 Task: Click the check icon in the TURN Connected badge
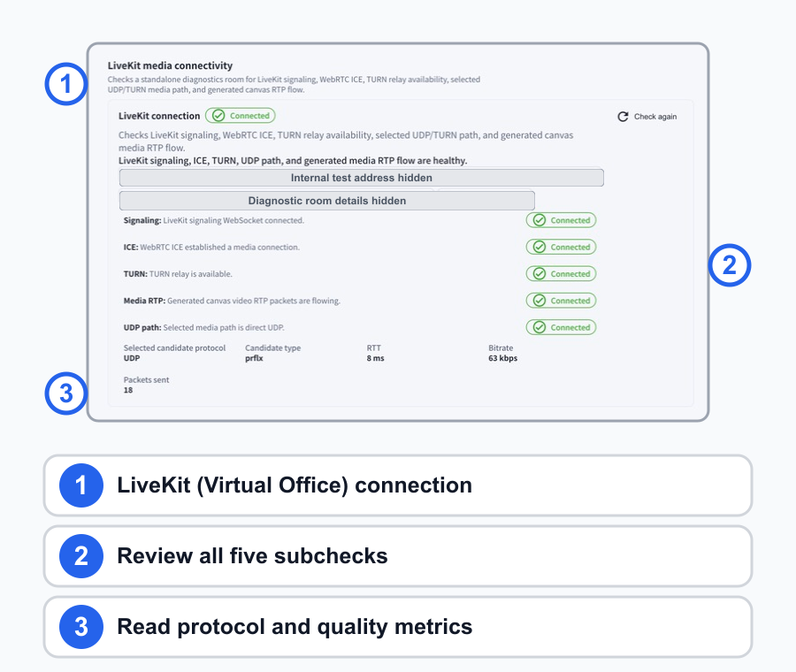[540, 274]
